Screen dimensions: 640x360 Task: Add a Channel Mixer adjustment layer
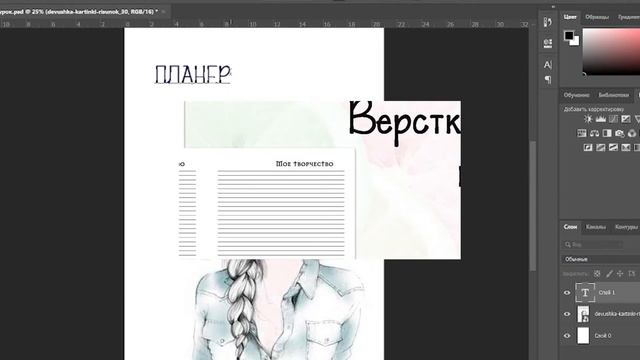pyautogui.click(x=632, y=133)
